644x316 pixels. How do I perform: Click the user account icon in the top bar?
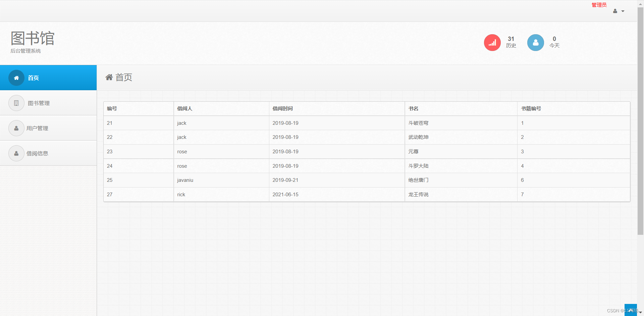pos(615,11)
